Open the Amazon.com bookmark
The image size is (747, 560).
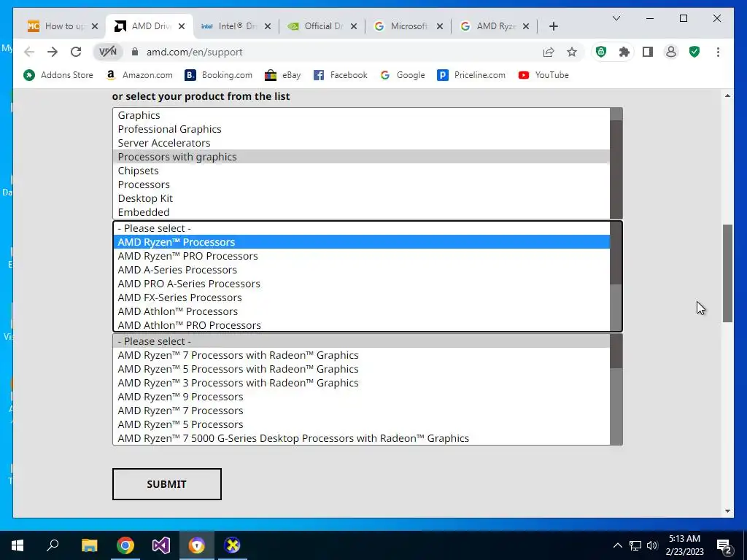point(139,75)
